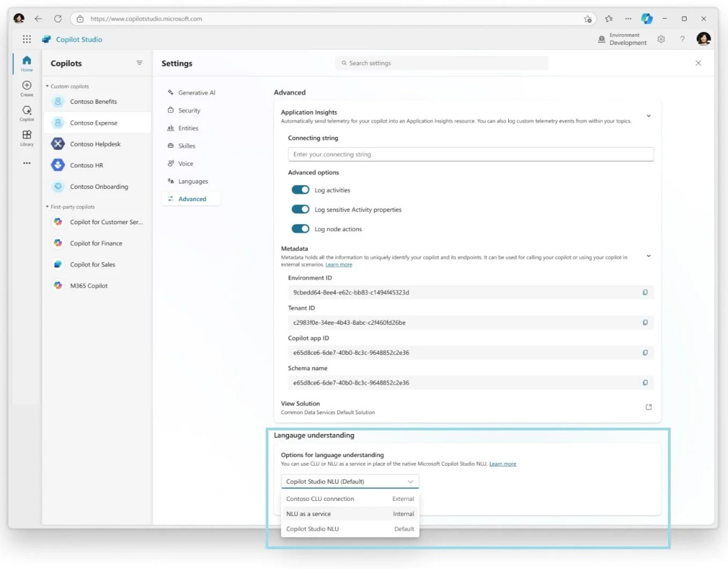Copy the Schema name value
The width and height of the screenshot is (728, 569).
click(x=645, y=383)
